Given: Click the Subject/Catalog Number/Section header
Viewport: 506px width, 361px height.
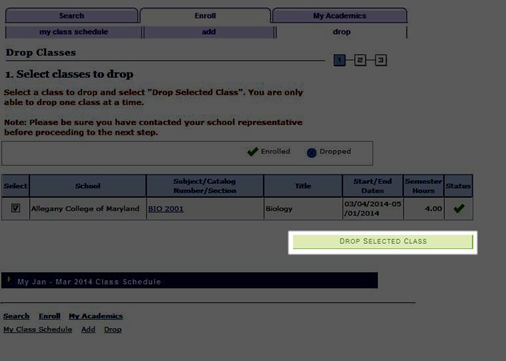Looking at the screenshot, I should pos(205,186).
